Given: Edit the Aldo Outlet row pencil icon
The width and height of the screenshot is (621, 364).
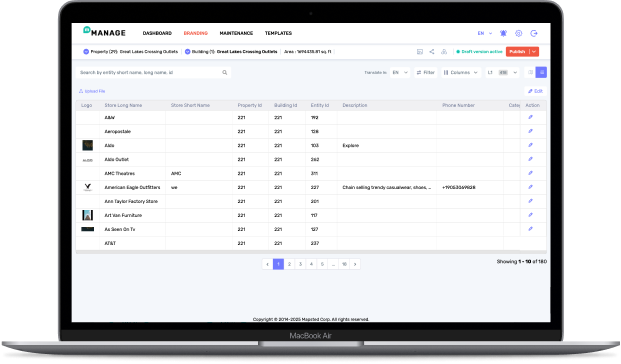Looking at the screenshot, I should point(530,159).
